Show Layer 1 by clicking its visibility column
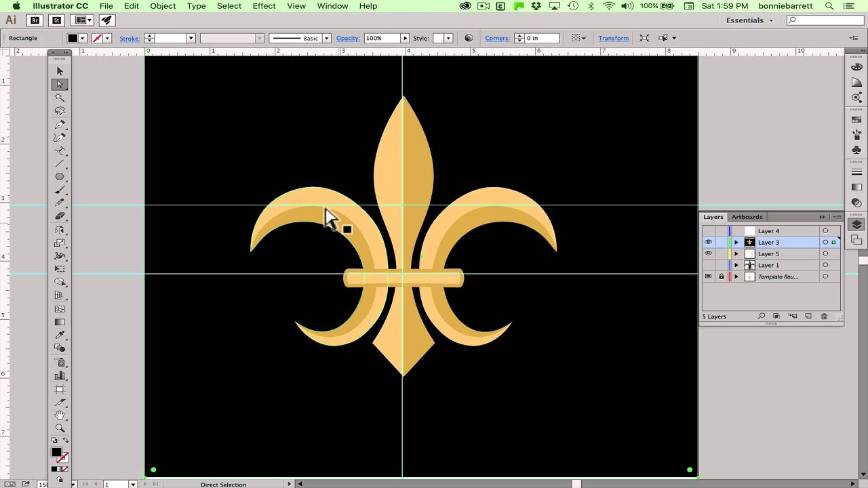868x488 pixels. [x=708, y=265]
